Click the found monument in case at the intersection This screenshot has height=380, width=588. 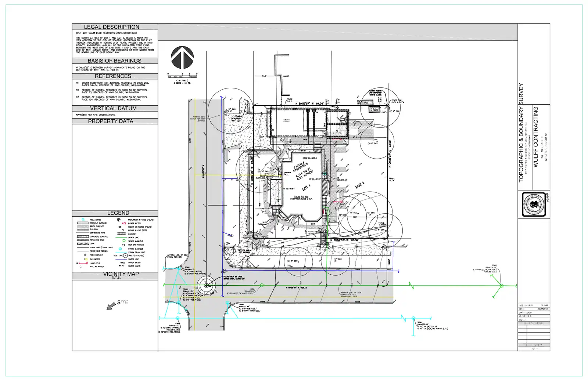[x=206, y=285]
